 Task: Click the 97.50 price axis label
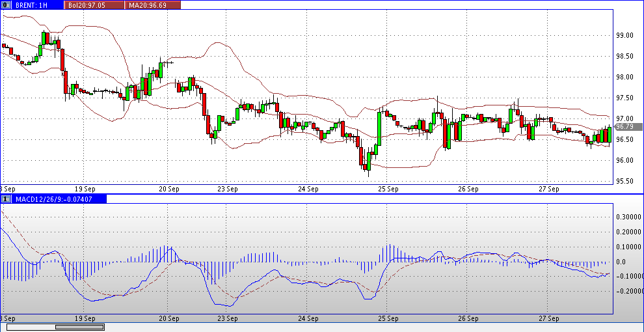624,98
